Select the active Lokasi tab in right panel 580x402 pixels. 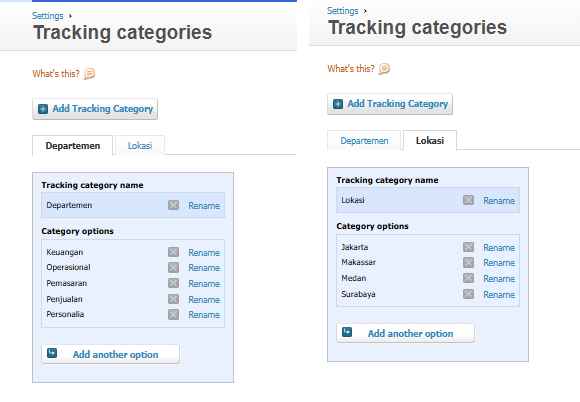tap(430, 141)
